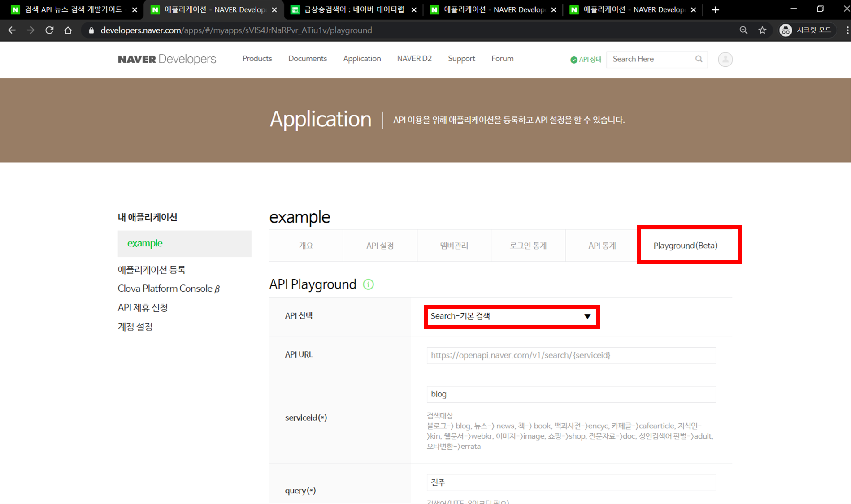Open the user profile avatar icon

(x=725, y=59)
